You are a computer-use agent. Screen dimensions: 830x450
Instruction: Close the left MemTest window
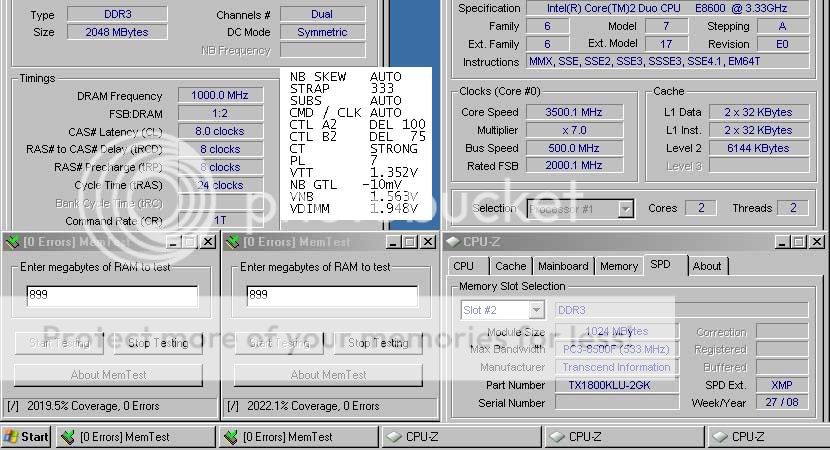[209, 242]
